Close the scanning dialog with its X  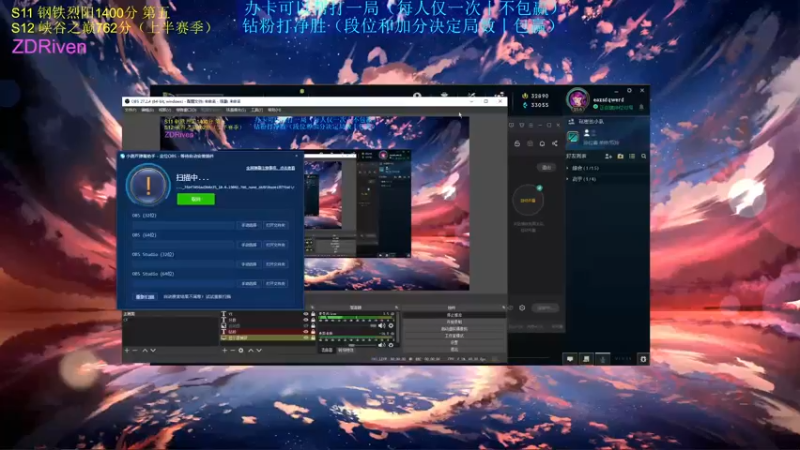[296, 156]
